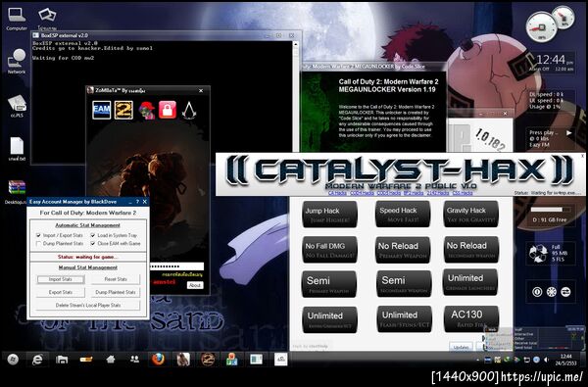Open the Computer desktop icon
This screenshot has width=588, height=387.
click(17, 20)
